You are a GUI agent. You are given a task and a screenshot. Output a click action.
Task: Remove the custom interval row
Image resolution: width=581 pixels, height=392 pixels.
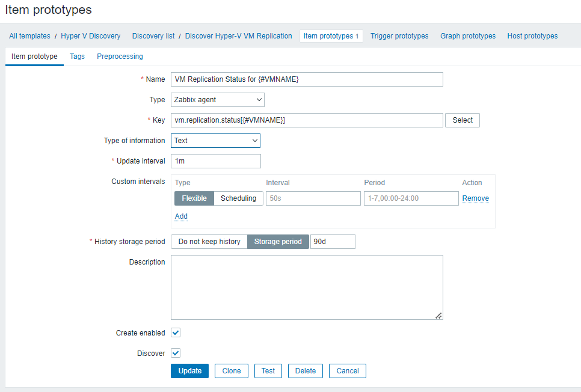(x=475, y=198)
